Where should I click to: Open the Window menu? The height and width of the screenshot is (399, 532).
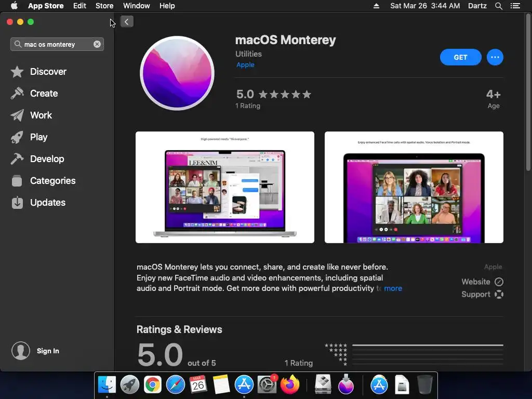(x=137, y=6)
